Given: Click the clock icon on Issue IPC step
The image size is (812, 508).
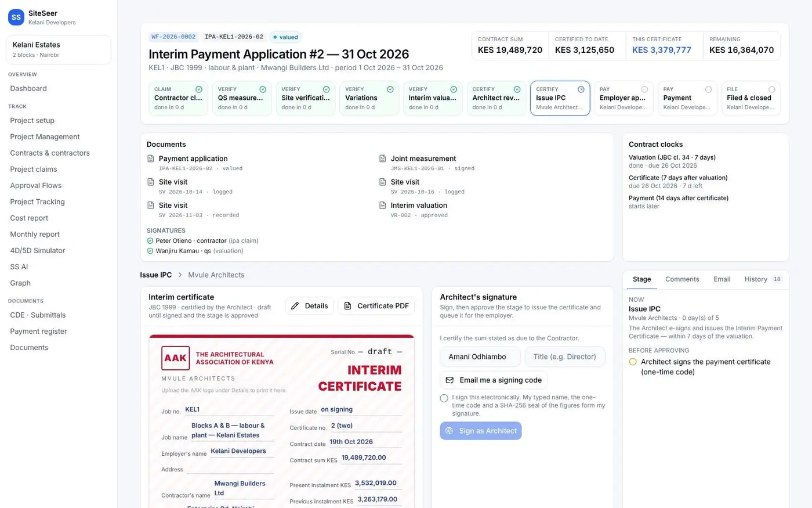Looking at the screenshot, I should [x=581, y=89].
